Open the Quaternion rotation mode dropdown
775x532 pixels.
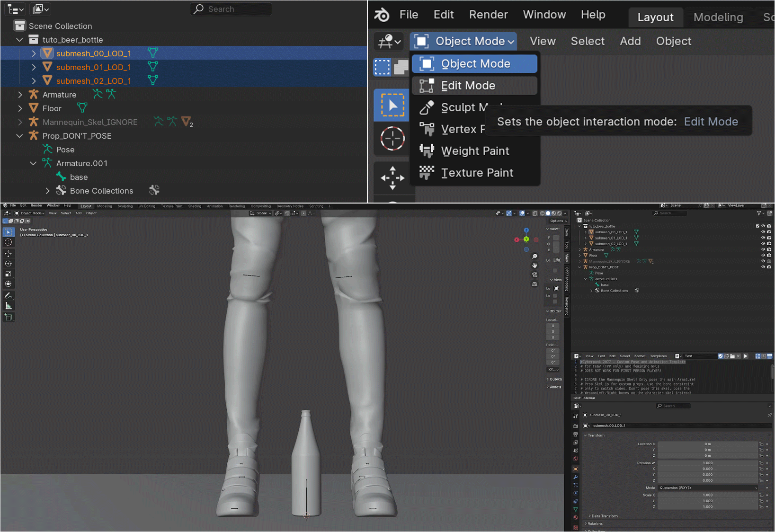coord(708,488)
